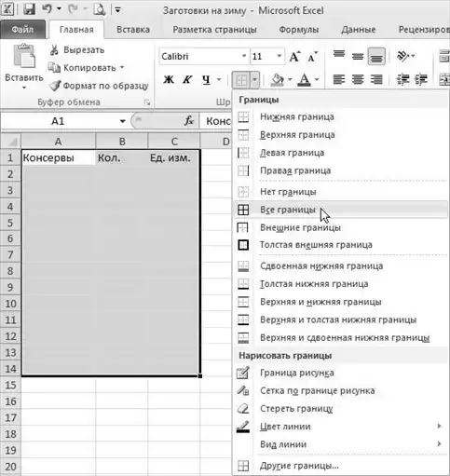The height and width of the screenshot is (476, 450).
Task: Toggle italic (К) formatting
Action: [x=187, y=80]
